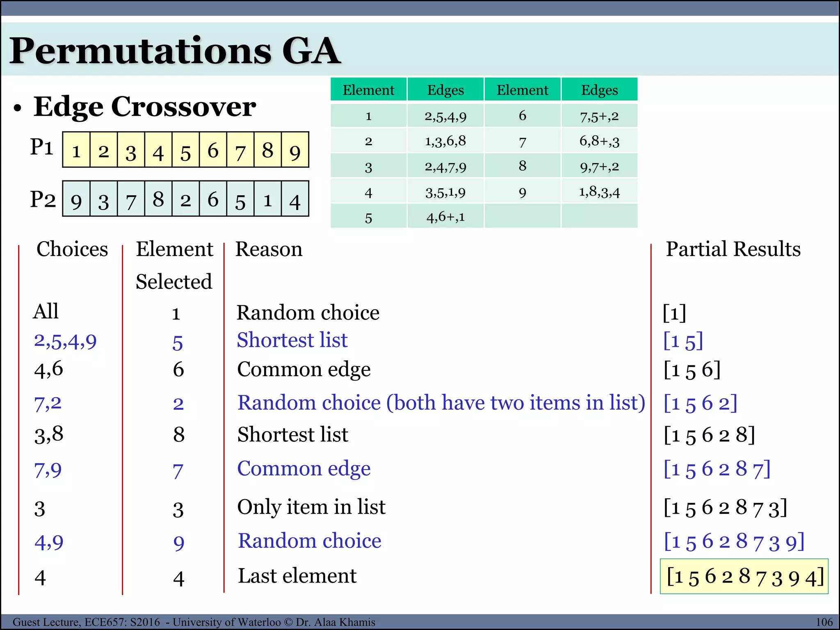Click the Choices column heading
The width and height of the screenshot is (840, 630).
click(72, 249)
